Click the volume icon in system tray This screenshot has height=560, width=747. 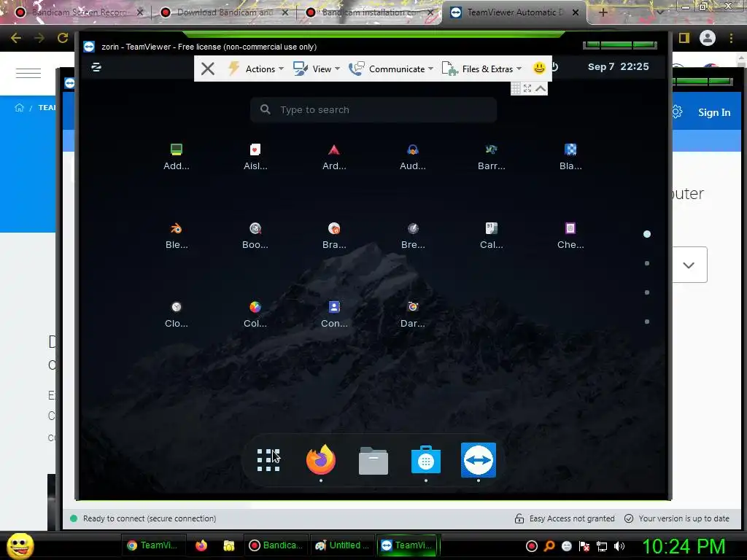click(x=619, y=546)
